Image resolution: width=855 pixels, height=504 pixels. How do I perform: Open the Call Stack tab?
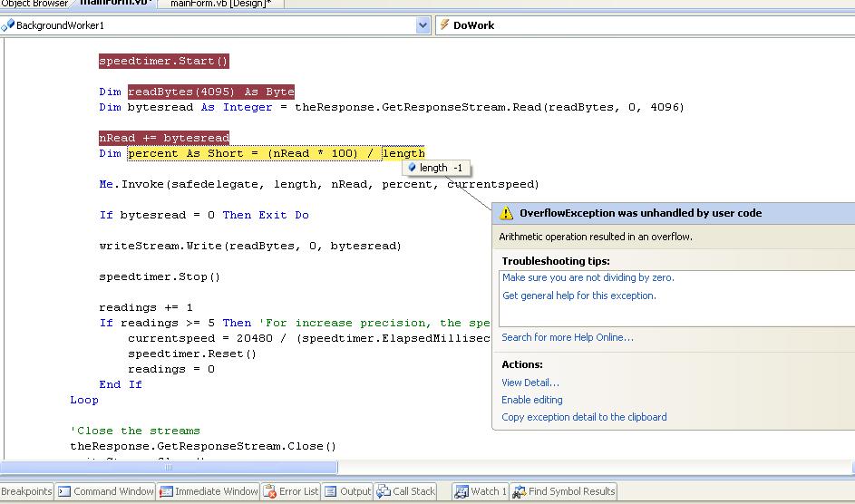point(406,491)
